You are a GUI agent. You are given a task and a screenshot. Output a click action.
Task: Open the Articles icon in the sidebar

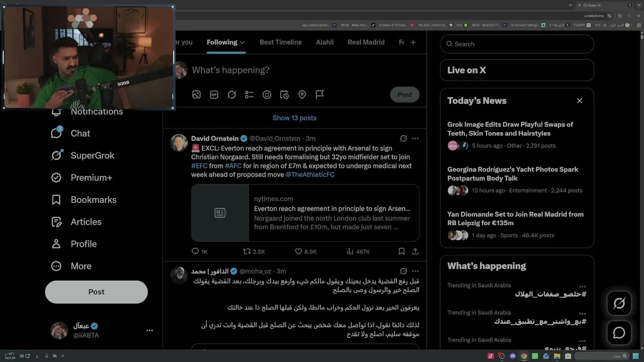(56, 222)
